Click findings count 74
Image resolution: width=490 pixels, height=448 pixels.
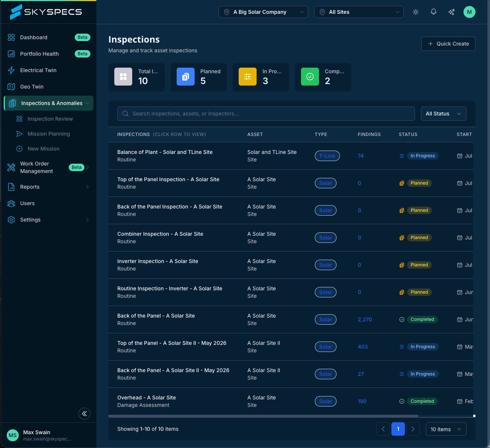[361, 156]
